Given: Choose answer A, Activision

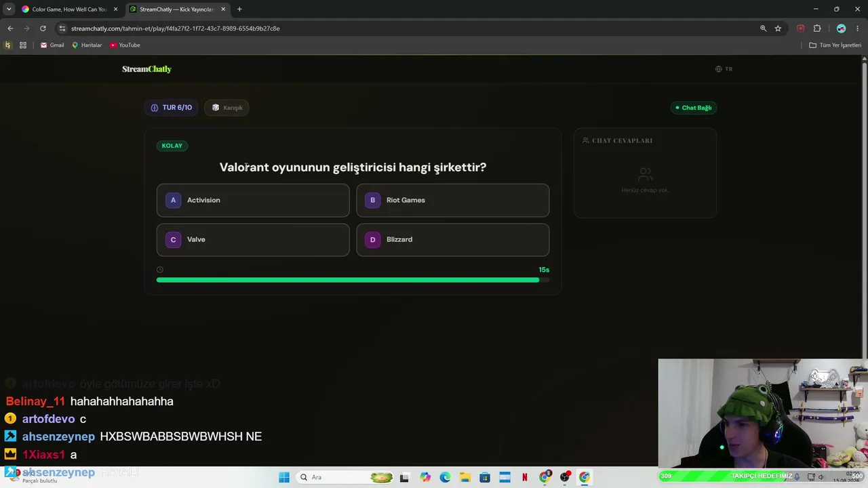Looking at the screenshot, I should (253, 200).
